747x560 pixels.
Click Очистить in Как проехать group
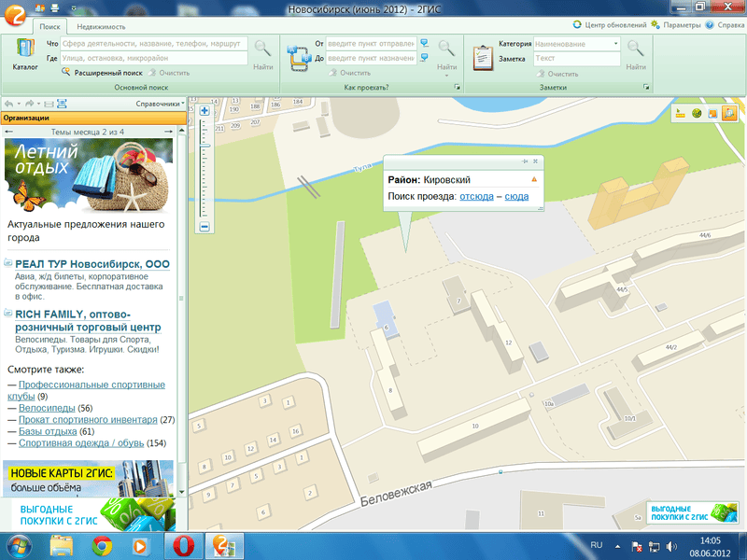click(x=349, y=73)
